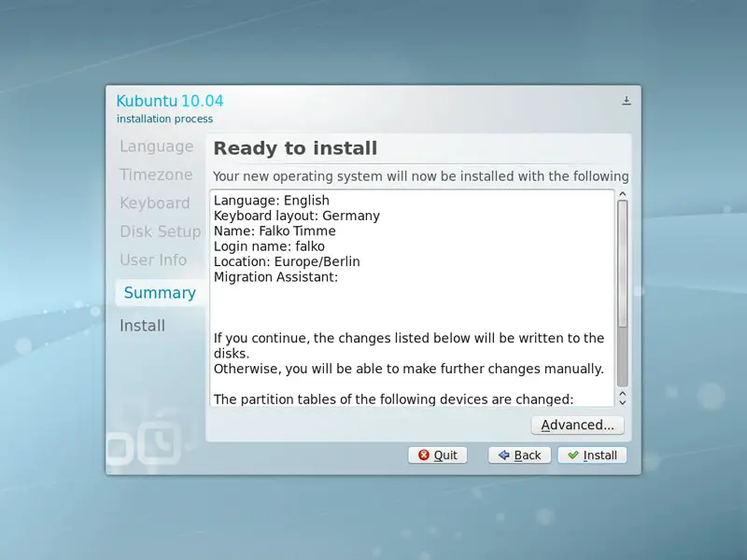747x560 pixels.
Task: Select the Summary step
Action: [x=160, y=292]
